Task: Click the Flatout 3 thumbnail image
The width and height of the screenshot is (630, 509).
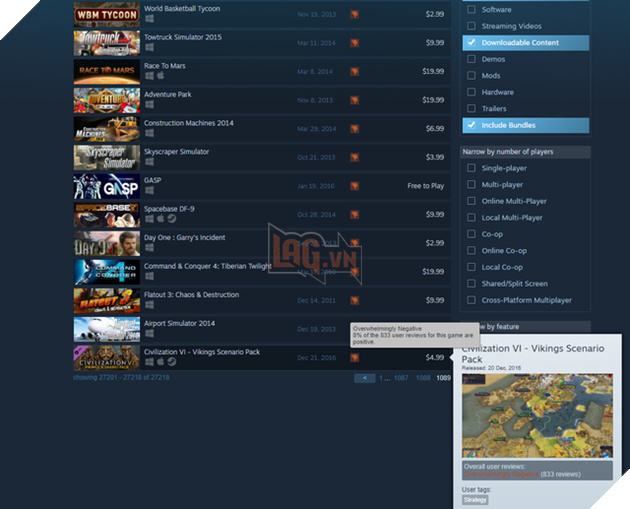Action: pyautogui.click(x=107, y=300)
